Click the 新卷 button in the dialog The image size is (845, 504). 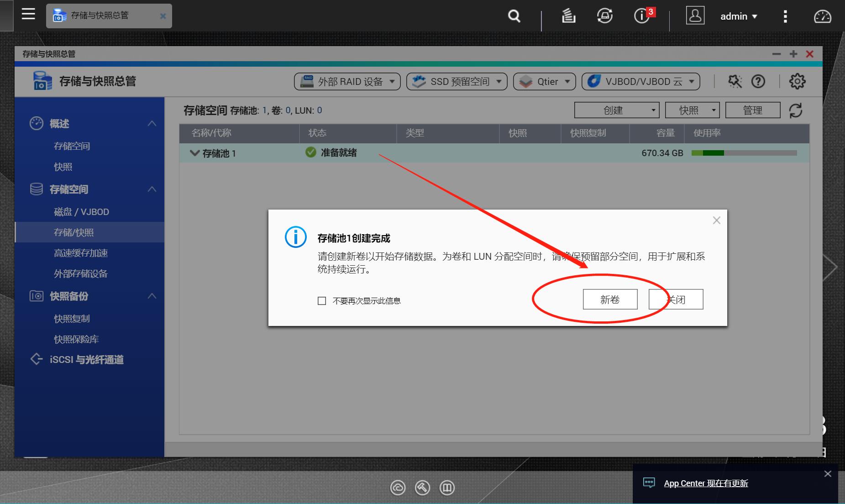click(611, 299)
